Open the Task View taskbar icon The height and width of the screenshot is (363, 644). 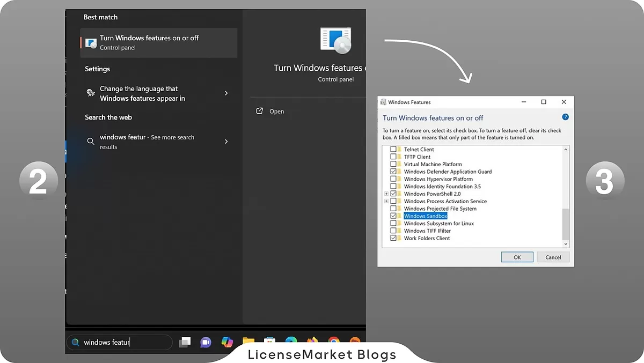(185, 342)
